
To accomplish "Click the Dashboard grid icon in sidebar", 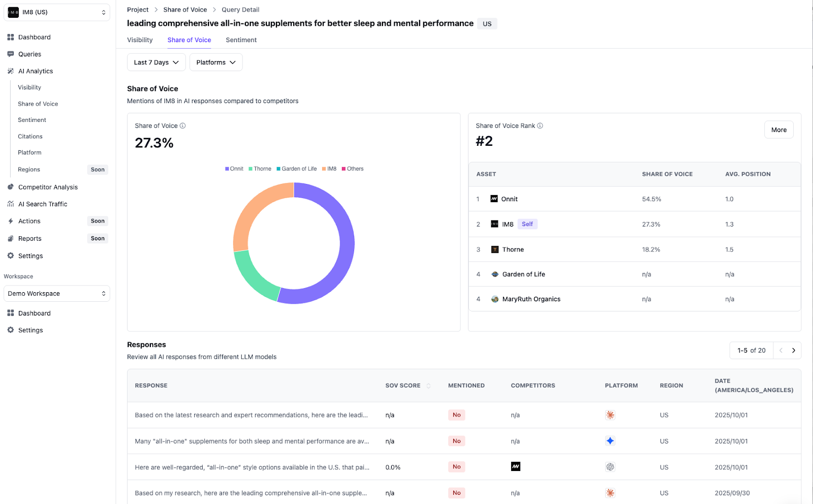I will (11, 37).
